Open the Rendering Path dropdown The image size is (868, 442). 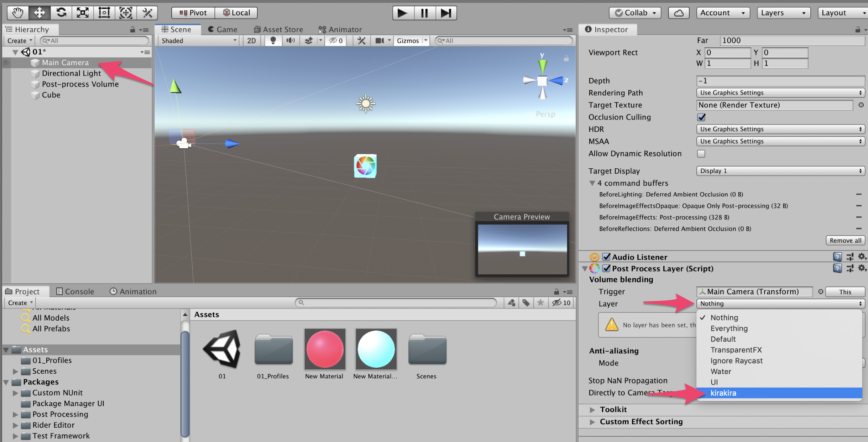tap(780, 93)
